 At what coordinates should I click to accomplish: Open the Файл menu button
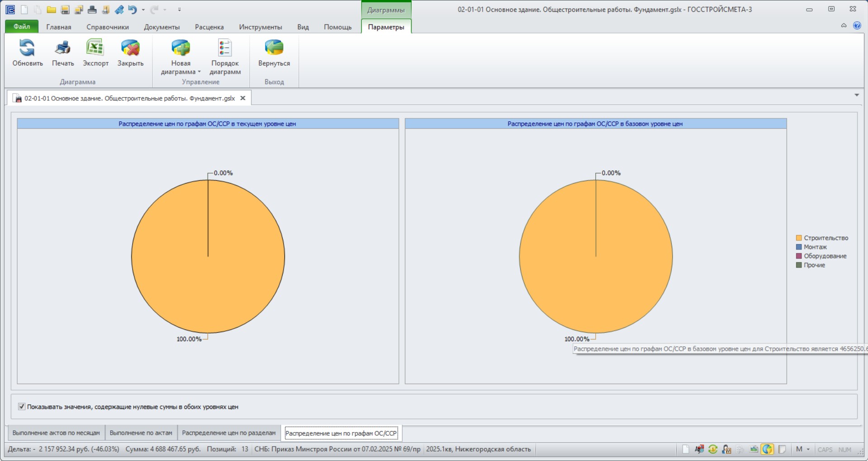pos(22,27)
